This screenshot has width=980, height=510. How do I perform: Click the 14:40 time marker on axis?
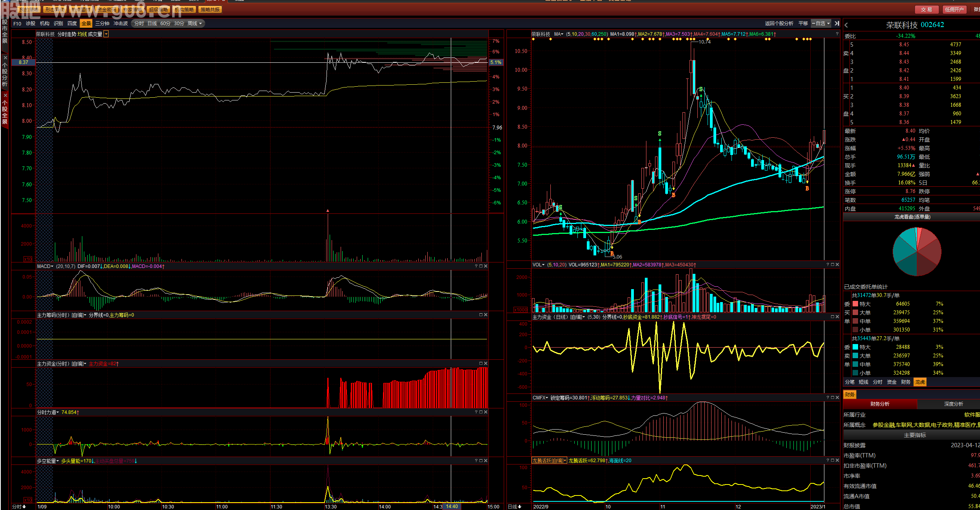click(x=452, y=506)
